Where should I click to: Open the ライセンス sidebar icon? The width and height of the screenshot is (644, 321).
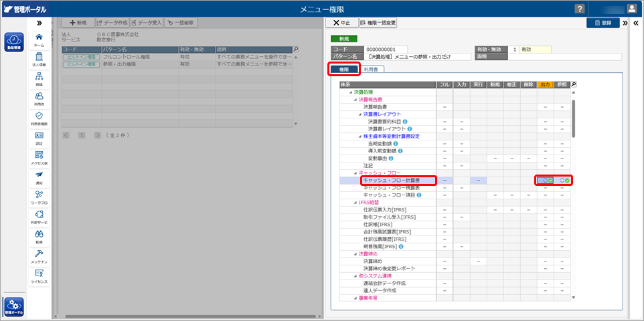[39, 276]
